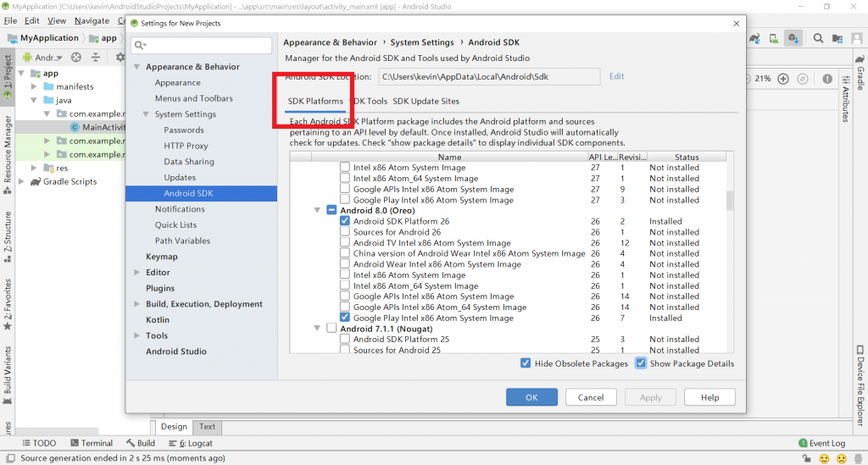868x465 pixels.
Task: Collapse the System Settings node
Action: pos(146,113)
